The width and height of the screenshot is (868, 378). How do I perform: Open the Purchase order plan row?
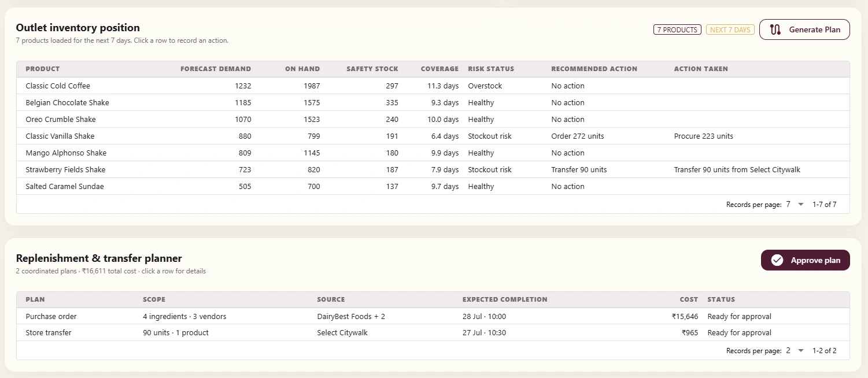point(433,316)
